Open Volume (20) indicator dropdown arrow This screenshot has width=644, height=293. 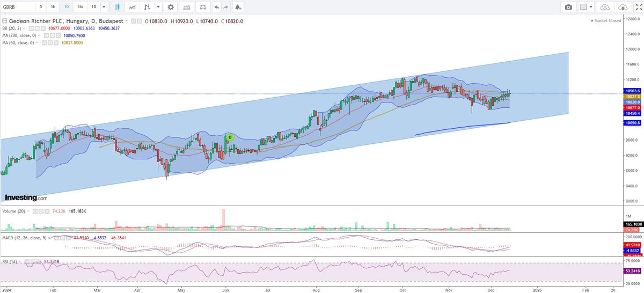(28, 211)
